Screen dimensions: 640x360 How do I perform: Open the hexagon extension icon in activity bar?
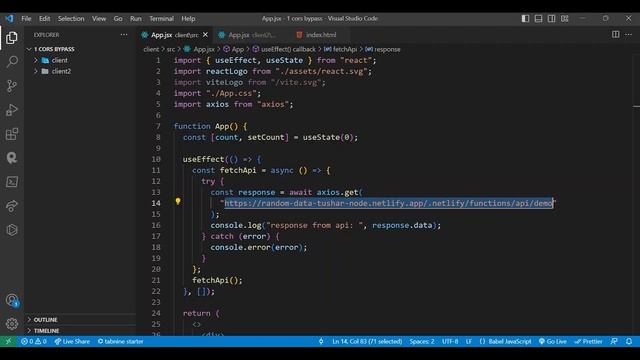click(x=12, y=230)
